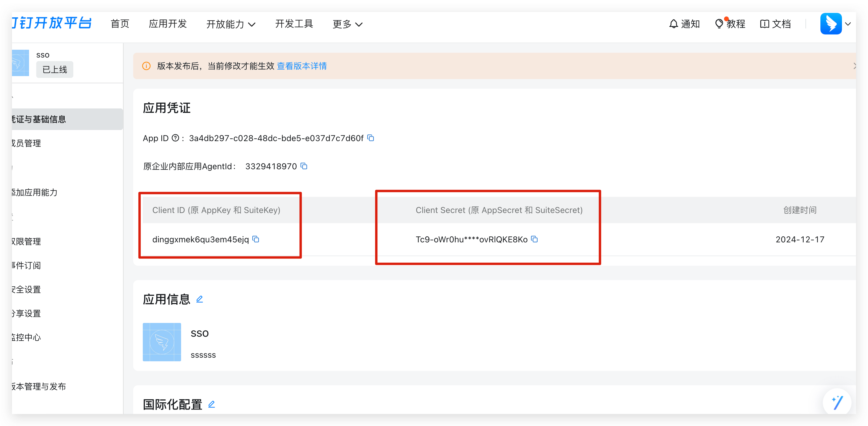Copy the AgentId number
Screen dimensions: 868x426
[x=304, y=166]
